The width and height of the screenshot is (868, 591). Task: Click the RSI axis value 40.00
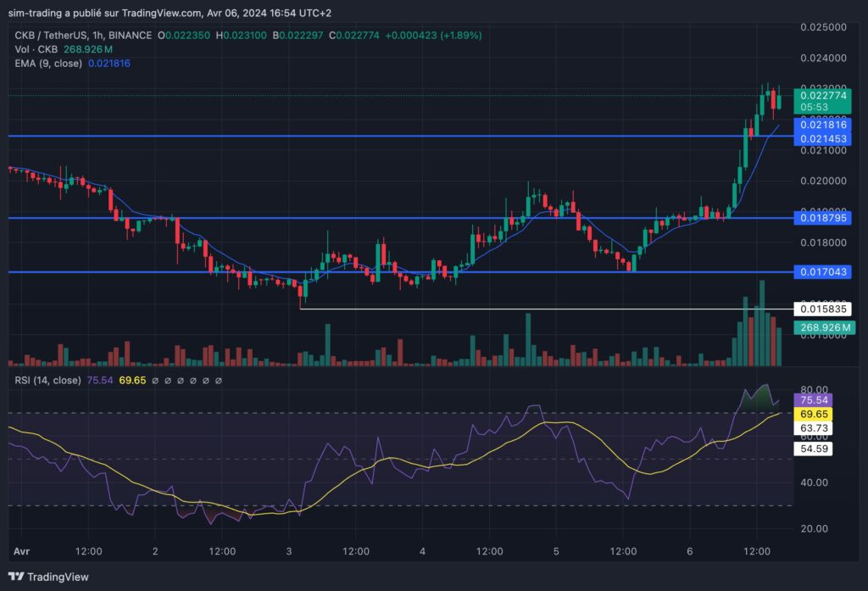pyautogui.click(x=815, y=482)
